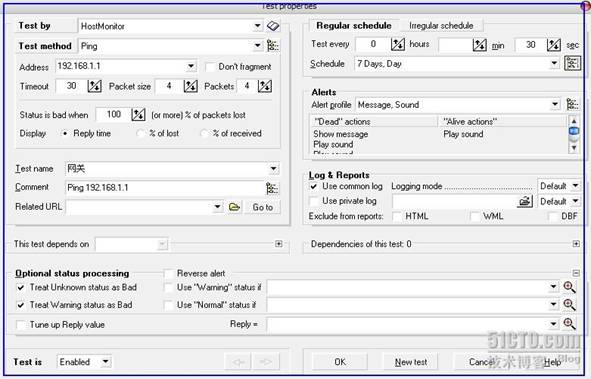
Task: Click the minutes spinner in Test every
Action: point(480,45)
